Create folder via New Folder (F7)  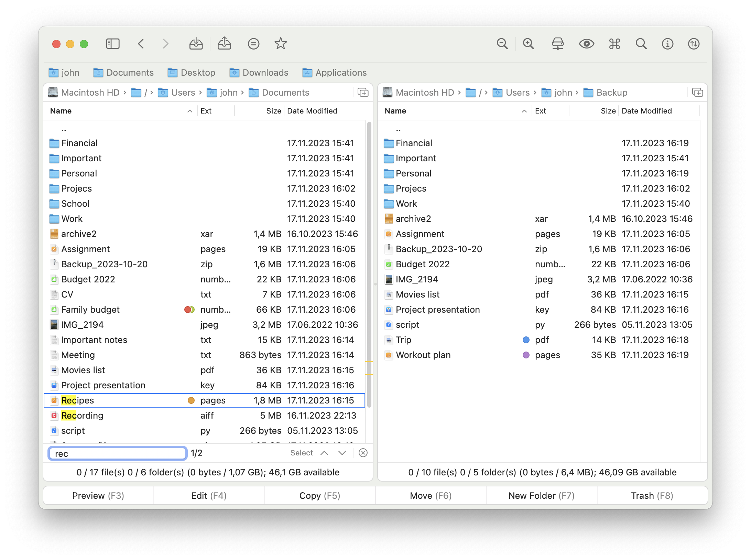[x=541, y=495]
